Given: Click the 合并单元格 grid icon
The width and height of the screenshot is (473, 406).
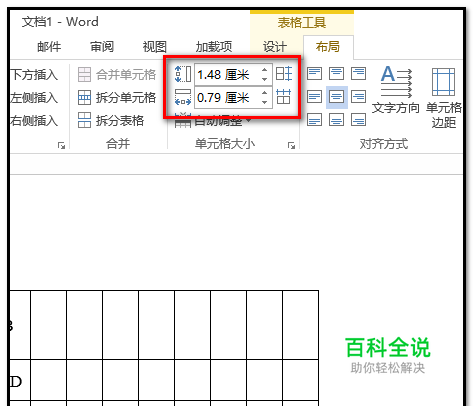Looking at the screenshot, I should [x=84, y=75].
